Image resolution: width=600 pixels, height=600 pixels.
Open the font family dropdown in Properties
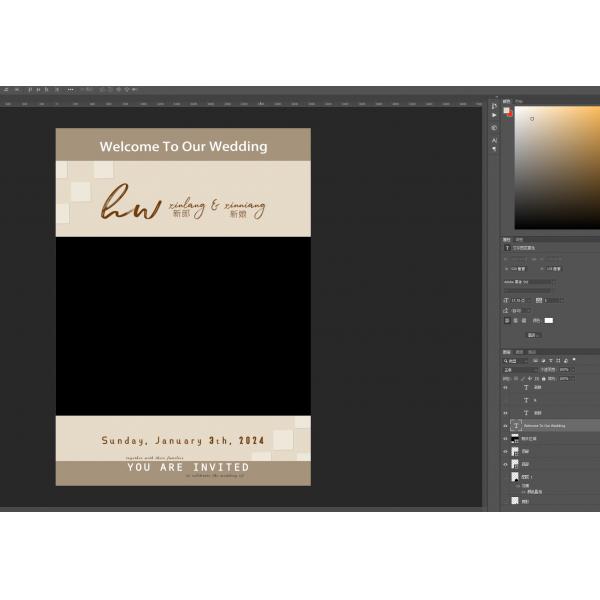pyautogui.click(x=526, y=282)
